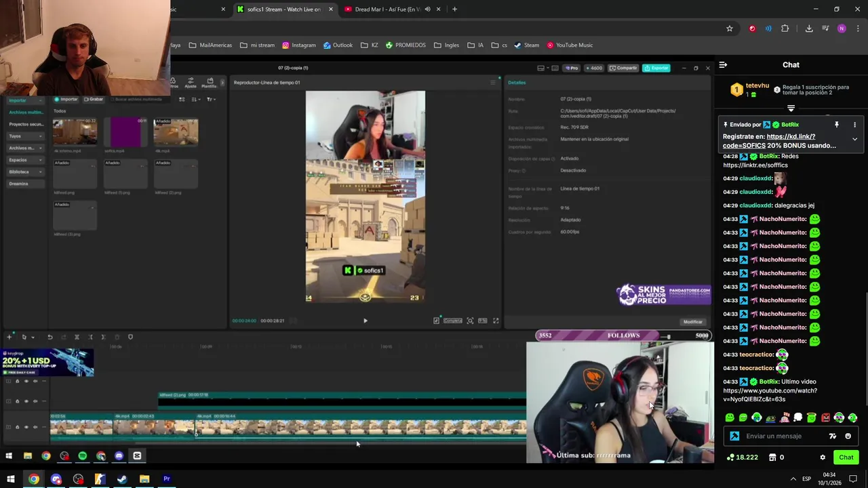Expand the pinned message chevron
This screenshot has width=868, height=488.
coord(854,140)
